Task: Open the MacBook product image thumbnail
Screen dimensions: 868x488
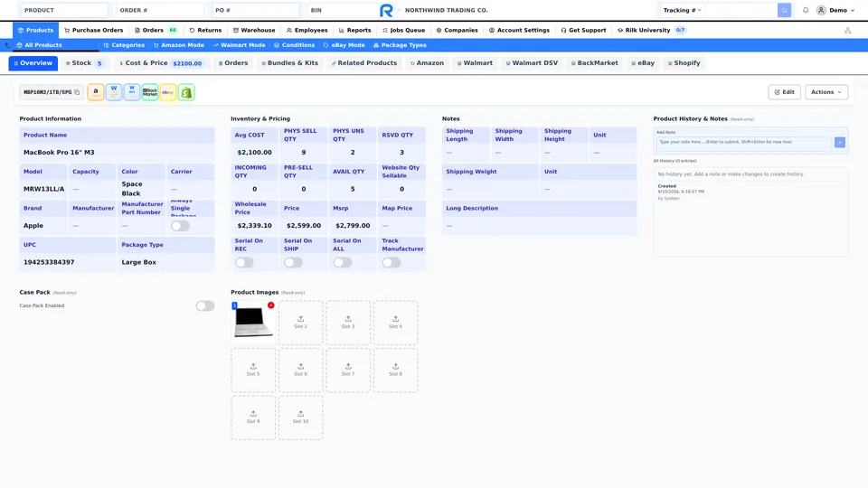Action: click(252, 322)
